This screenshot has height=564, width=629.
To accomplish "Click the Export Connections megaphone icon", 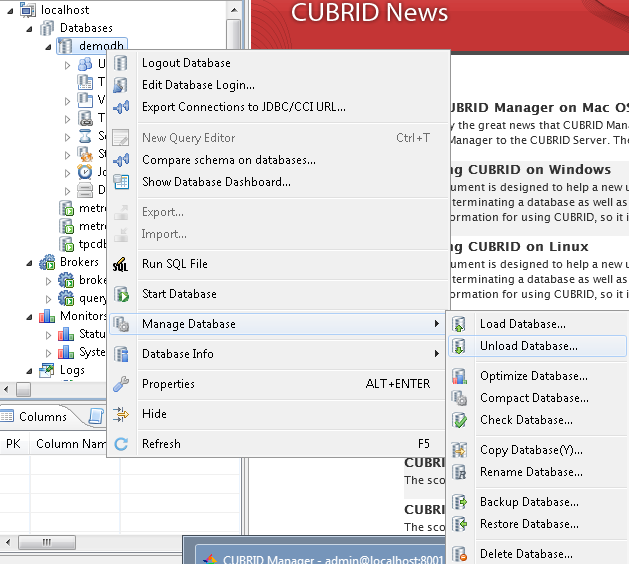I will click(x=121, y=107).
